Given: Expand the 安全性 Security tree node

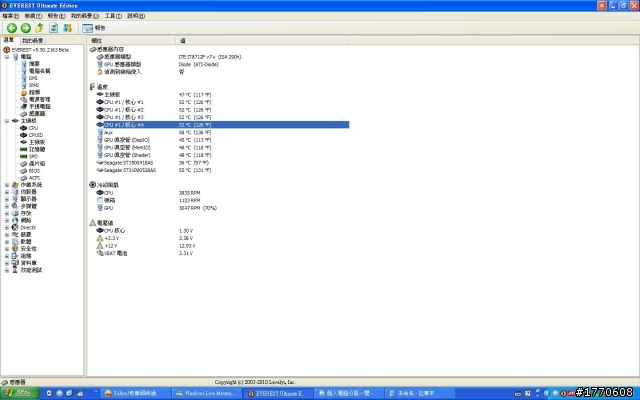Looking at the screenshot, I should (x=7, y=249).
